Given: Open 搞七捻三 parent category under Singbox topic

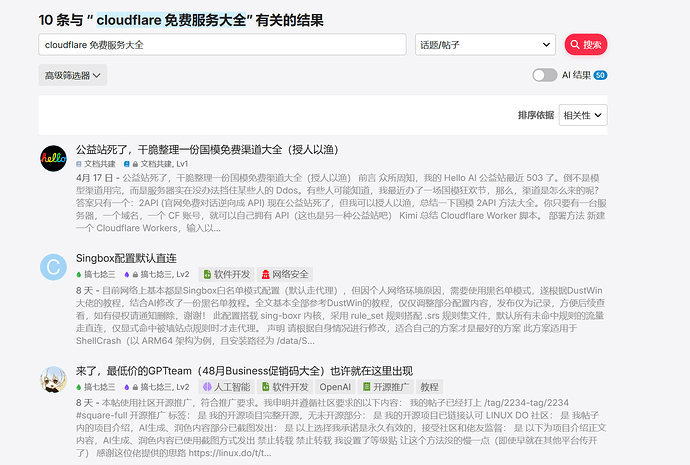Looking at the screenshot, I should 95,275.
